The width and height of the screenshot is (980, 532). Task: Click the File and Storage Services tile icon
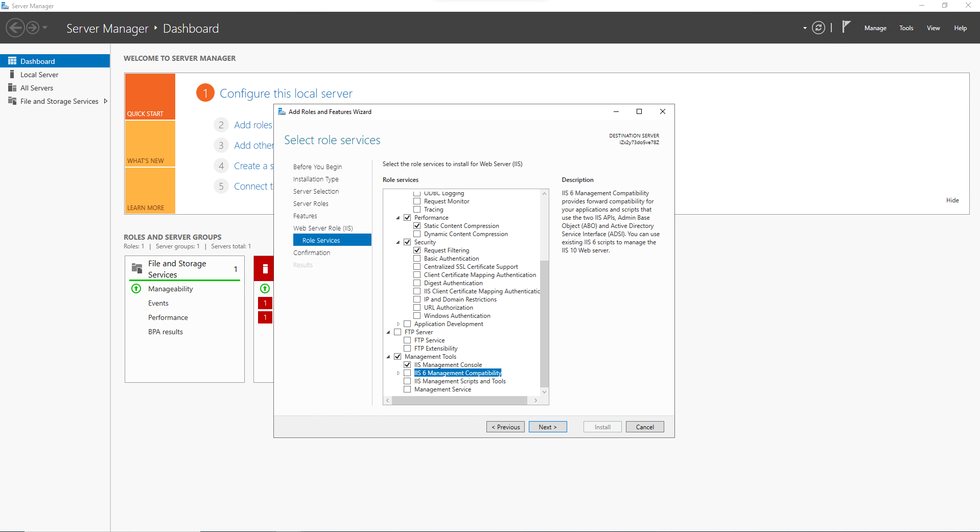tap(137, 268)
